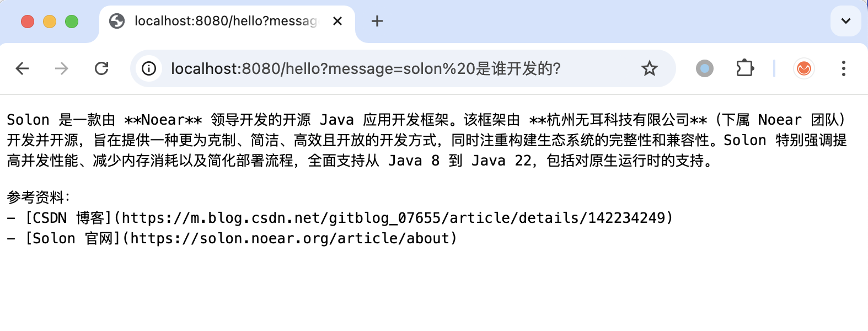This screenshot has height=331, width=868.
Task: Open the site information icon in address bar
Action: coord(149,68)
